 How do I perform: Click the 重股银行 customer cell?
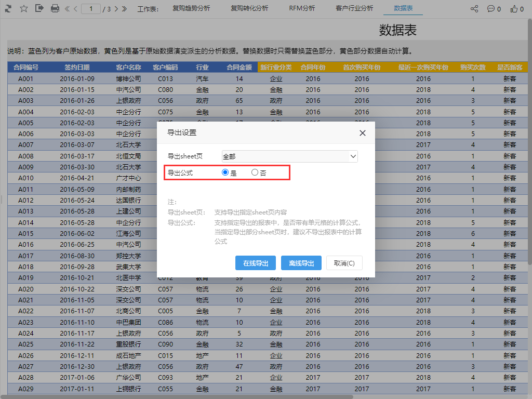128,344
